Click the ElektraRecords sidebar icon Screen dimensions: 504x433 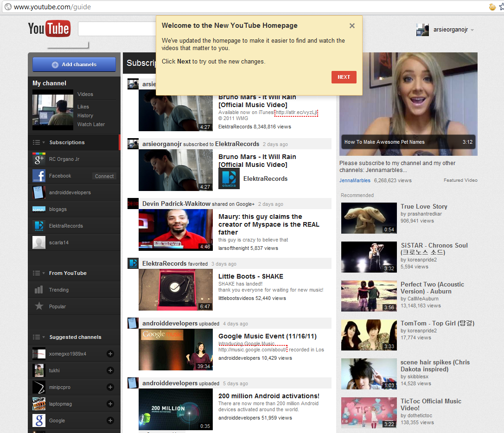pos(39,226)
